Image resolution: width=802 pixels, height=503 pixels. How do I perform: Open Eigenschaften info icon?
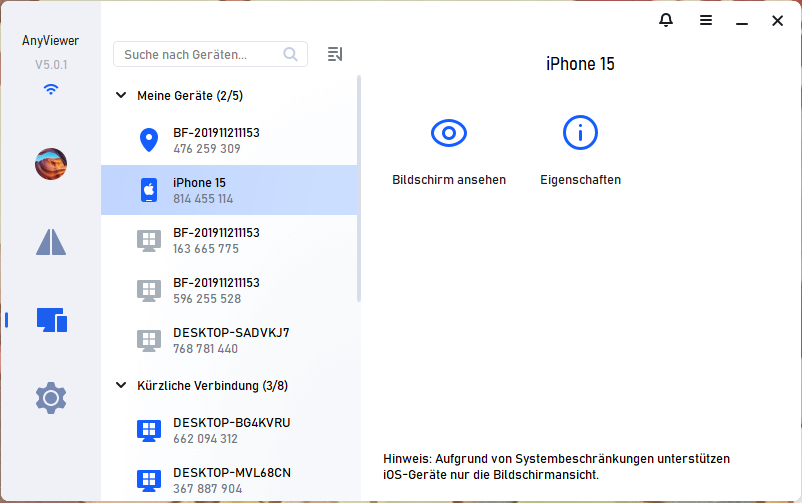point(580,132)
